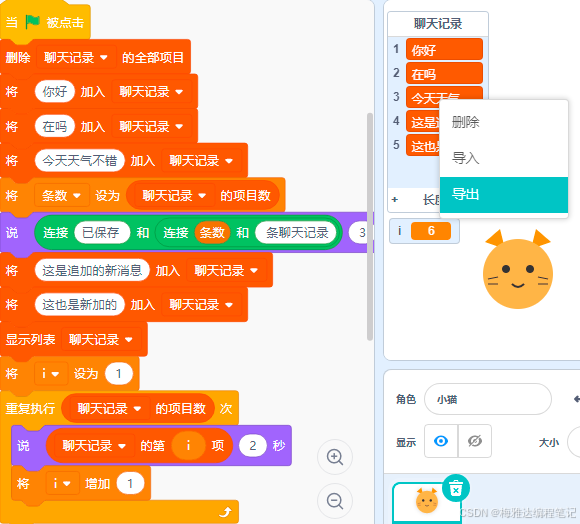Click the 条数 variable reporter in 连接 block
Image resolution: width=580 pixels, height=524 pixels.
(x=212, y=233)
